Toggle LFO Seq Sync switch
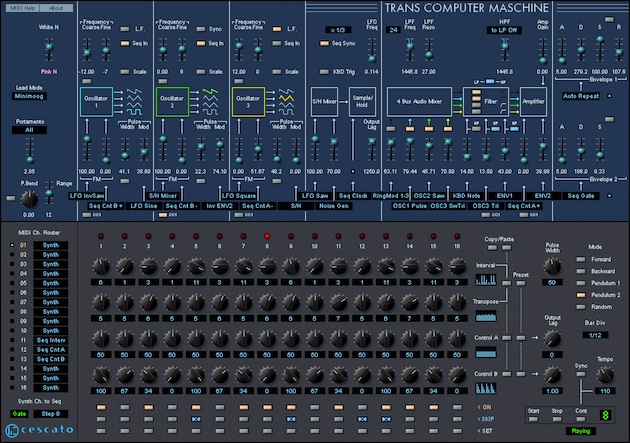The image size is (630, 443). click(324, 43)
